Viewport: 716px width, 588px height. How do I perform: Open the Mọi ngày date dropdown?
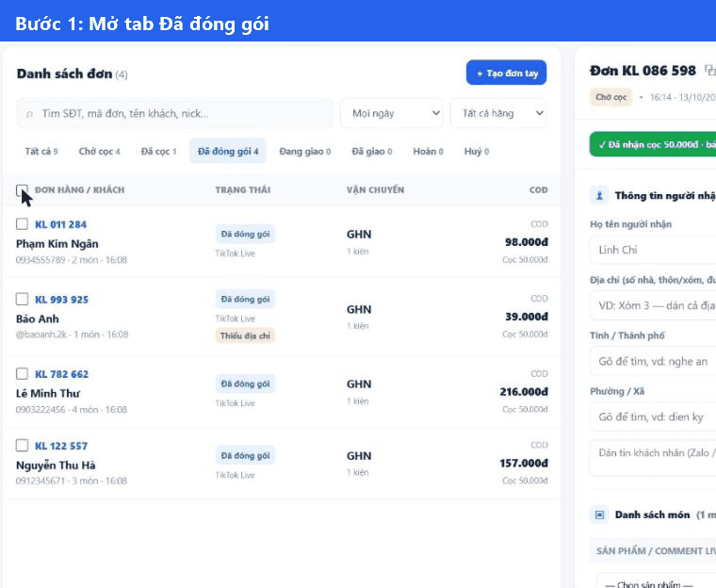[x=392, y=113]
